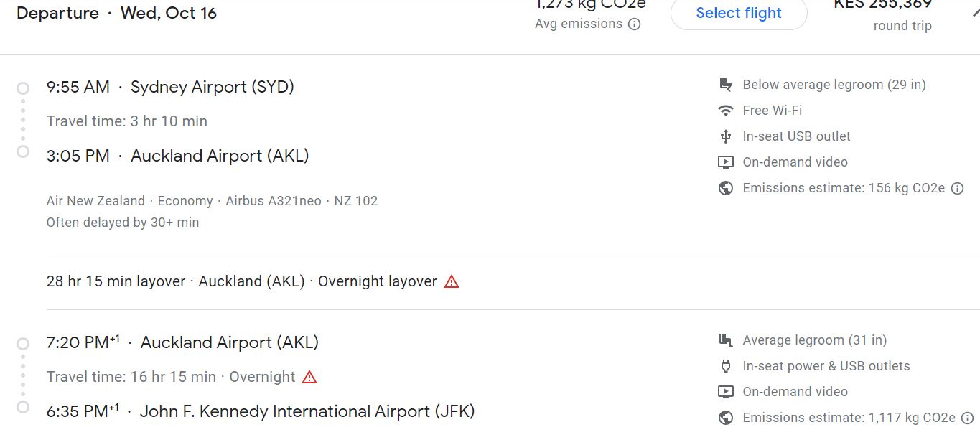
Task: Click the overnight travel time warning triangle
Action: click(x=309, y=376)
